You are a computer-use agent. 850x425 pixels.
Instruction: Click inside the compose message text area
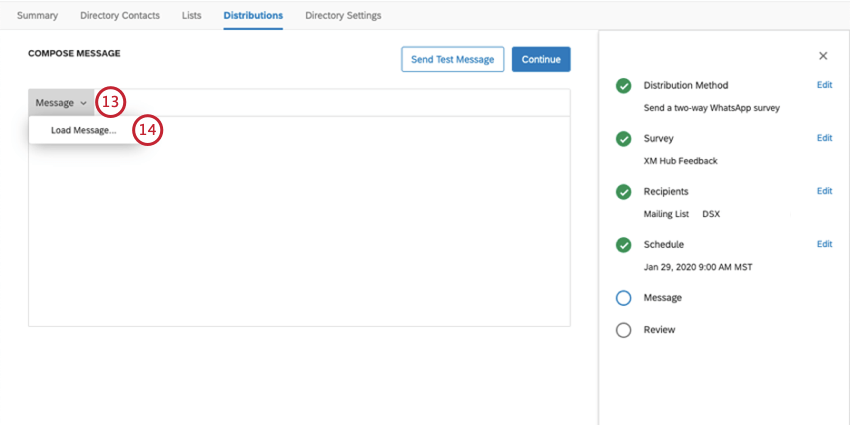[299, 228]
